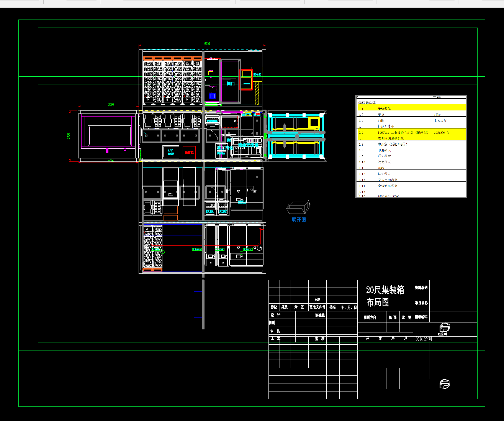
Task: Click the '布局图' title line
Action: coord(378,302)
